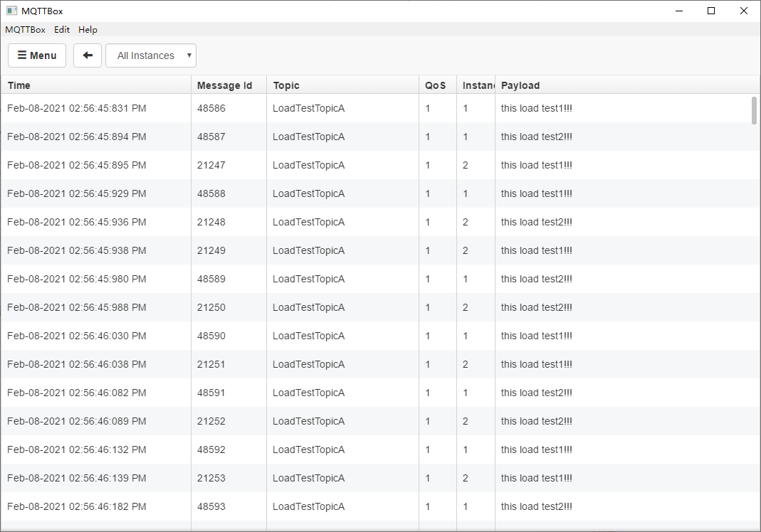Click time Feb-08-2021 02:56:46:182 PM
761x532 pixels.
(77, 506)
